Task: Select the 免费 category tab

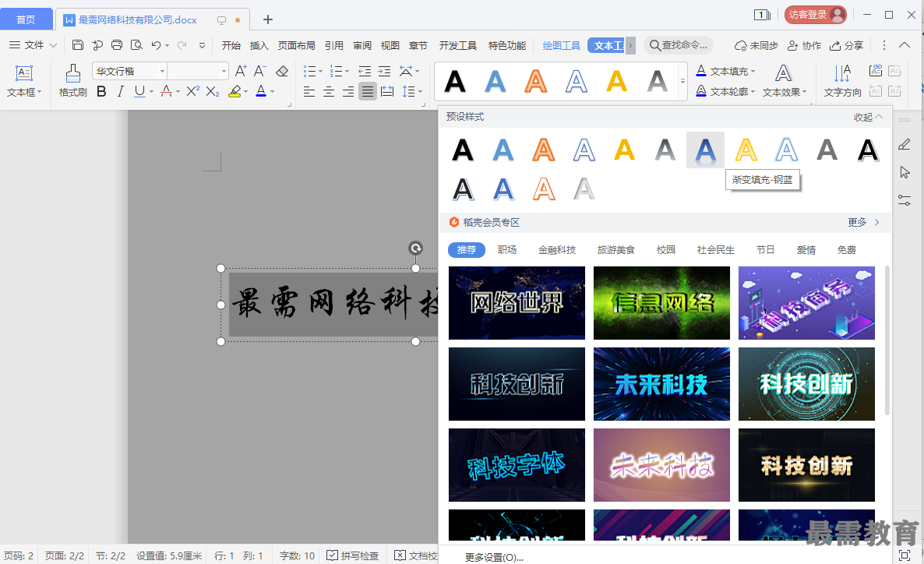Action: tap(846, 250)
